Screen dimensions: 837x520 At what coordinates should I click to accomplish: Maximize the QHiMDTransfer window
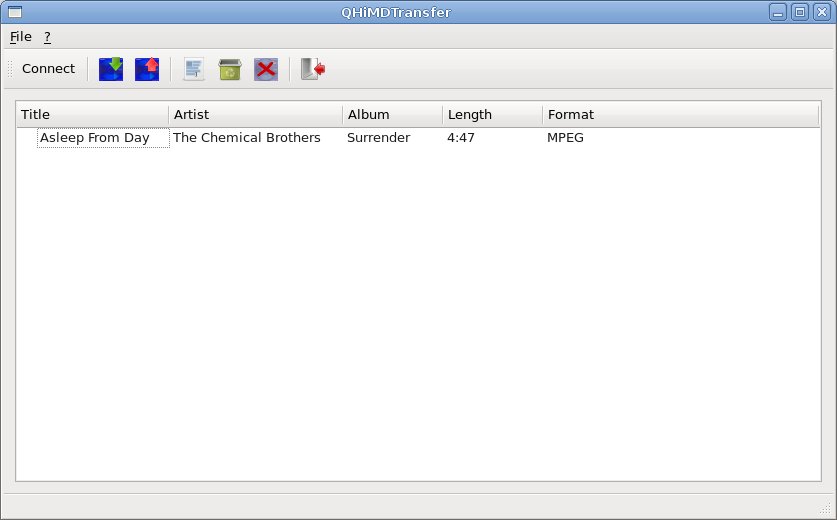(799, 12)
